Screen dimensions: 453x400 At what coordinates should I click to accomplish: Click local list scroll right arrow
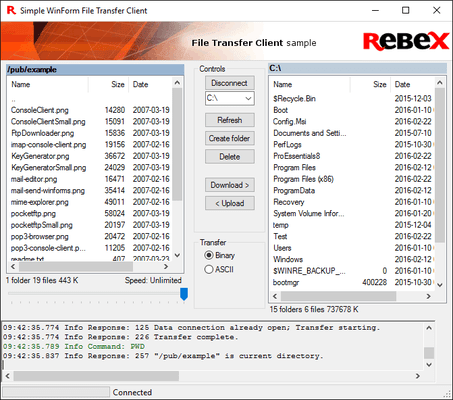(x=429, y=296)
